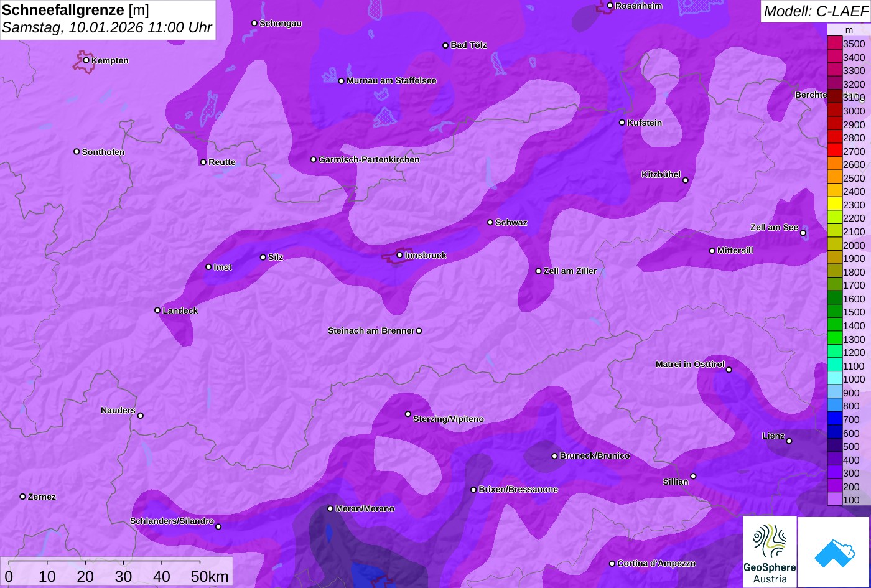This screenshot has height=588, width=871.
Task: Click the 'Modell: C-LAEF' label
Action: tap(815, 11)
